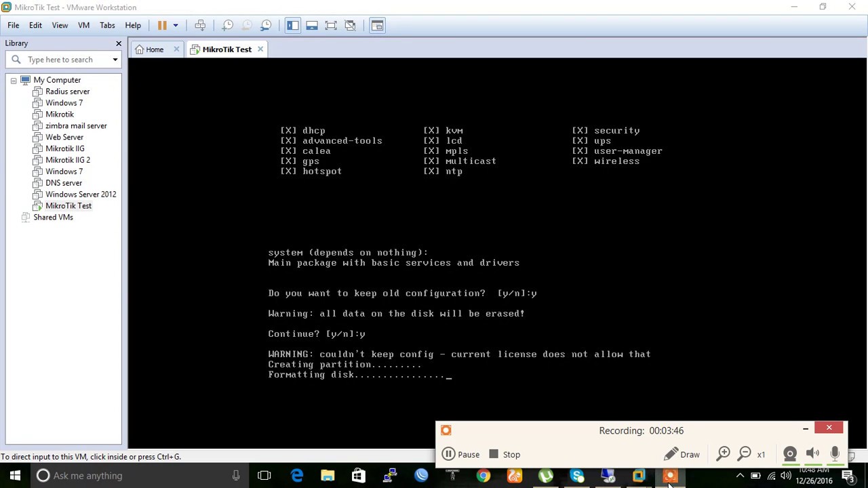
Task: Close the Library panel with X
Action: coord(119,43)
